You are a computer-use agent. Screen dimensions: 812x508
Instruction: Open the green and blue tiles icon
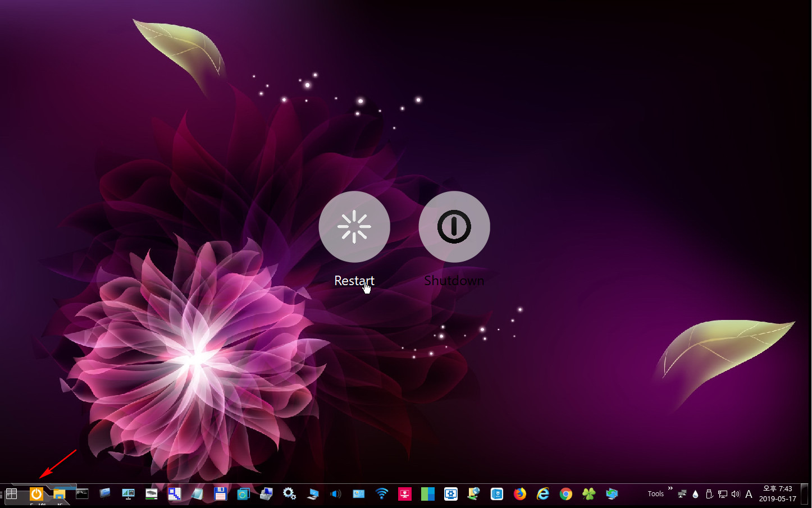pos(428,494)
